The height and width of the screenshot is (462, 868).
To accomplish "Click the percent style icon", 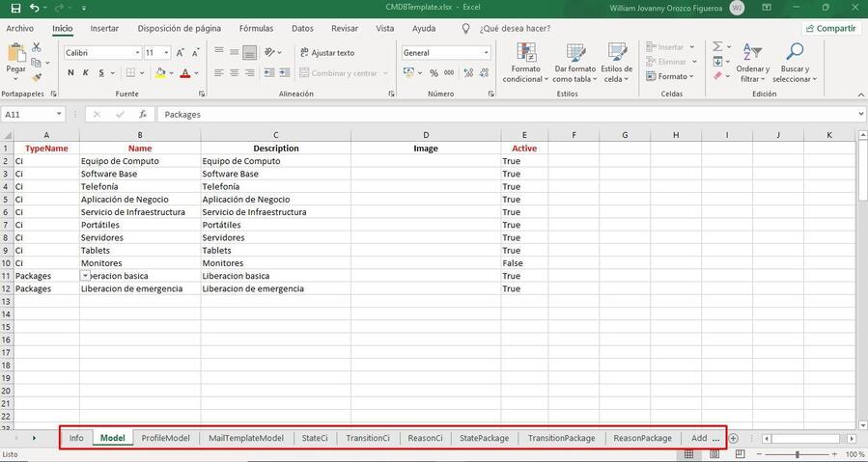I will (x=434, y=72).
